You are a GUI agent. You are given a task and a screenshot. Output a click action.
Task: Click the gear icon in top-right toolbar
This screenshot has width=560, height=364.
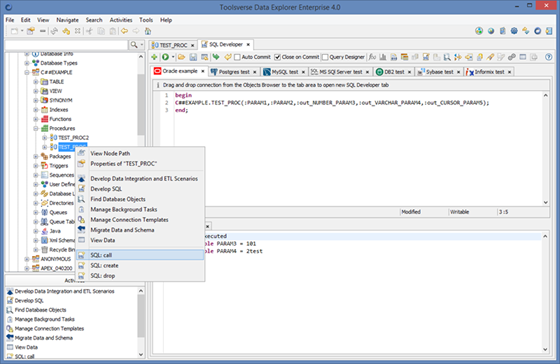click(x=514, y=31)
